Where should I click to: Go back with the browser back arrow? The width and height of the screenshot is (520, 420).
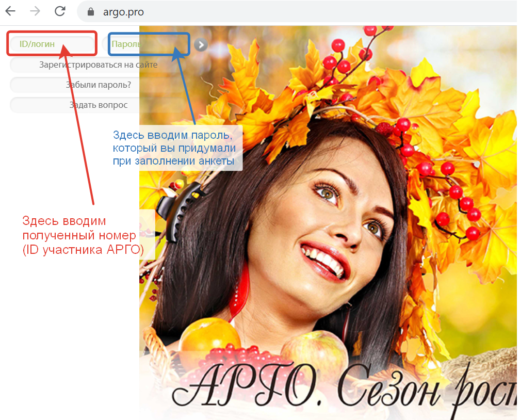(11, 11)
